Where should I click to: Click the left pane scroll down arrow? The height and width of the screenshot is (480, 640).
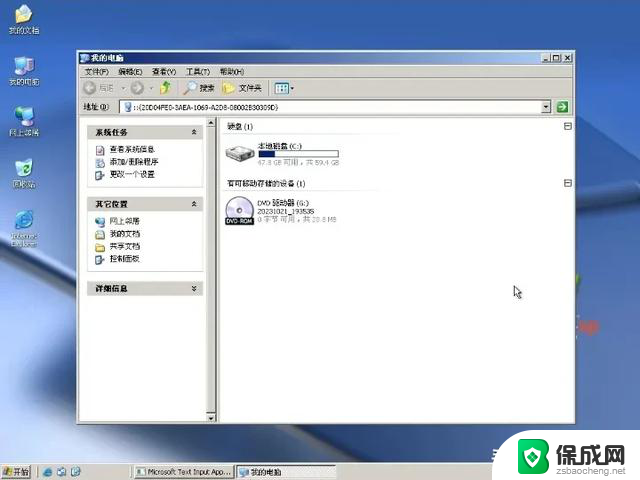point(211,418)
